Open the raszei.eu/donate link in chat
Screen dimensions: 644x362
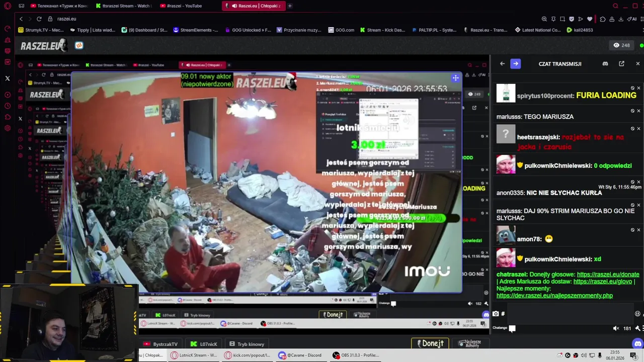(x=608, y=275)
